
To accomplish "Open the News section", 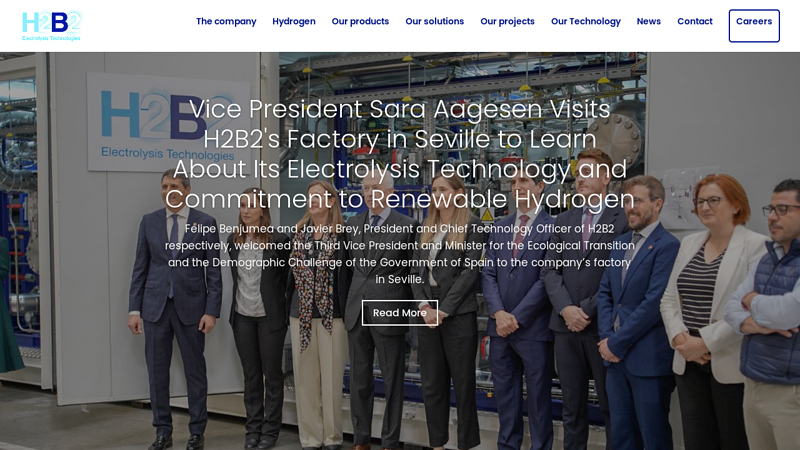I will [x=648, y=21].
